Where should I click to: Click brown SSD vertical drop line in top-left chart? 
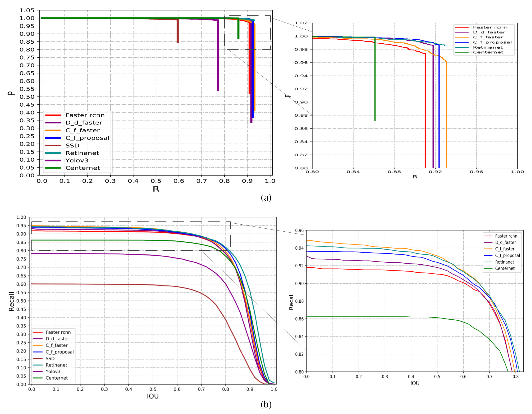[x=178, y=32]
